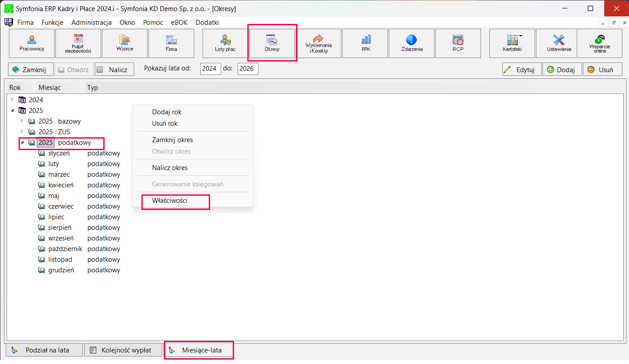The width and height of the screenshot is (629, 364).
Task: Switch to Podział na lata tab
Action: 44,350
